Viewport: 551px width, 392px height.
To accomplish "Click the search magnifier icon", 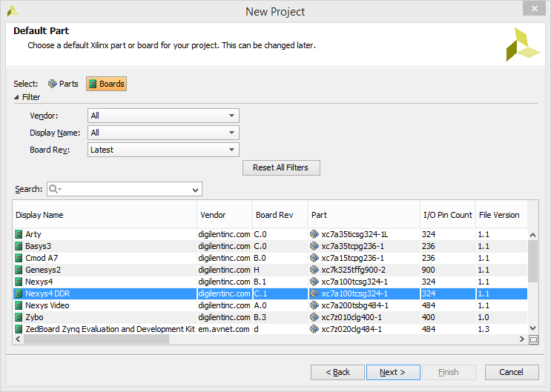I will (55, 189).
